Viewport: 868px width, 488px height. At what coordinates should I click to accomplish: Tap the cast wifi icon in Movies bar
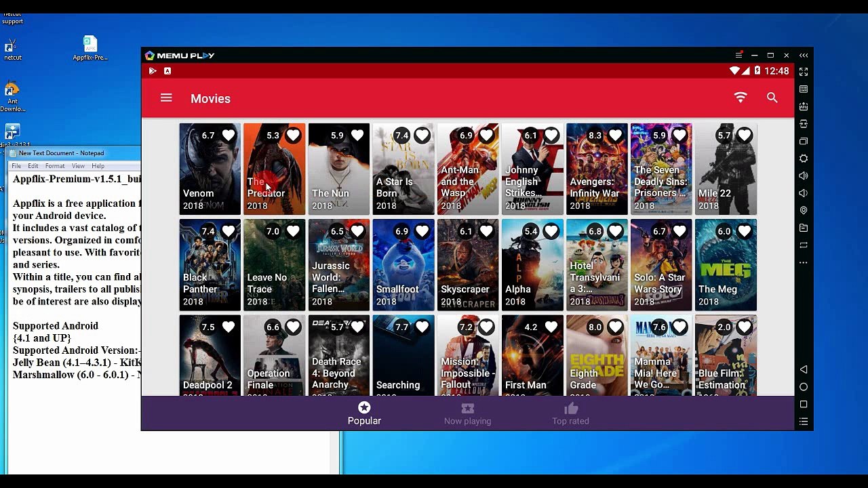[x=741, y=98]
